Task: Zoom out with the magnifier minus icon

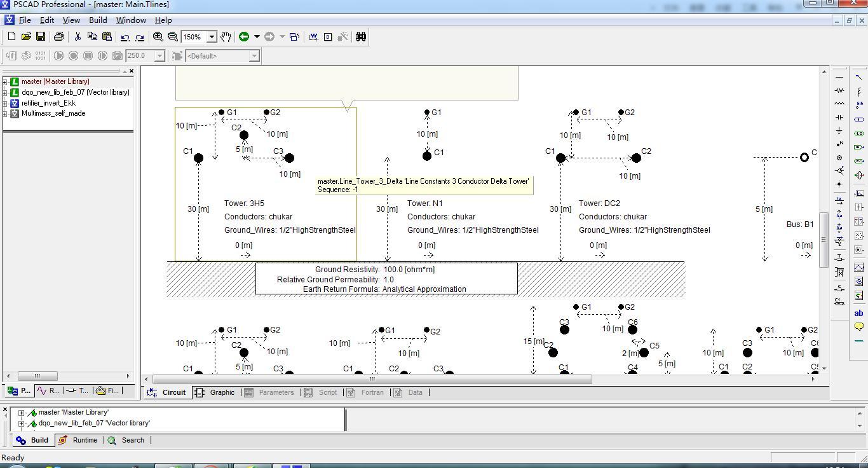Action: 172,37
